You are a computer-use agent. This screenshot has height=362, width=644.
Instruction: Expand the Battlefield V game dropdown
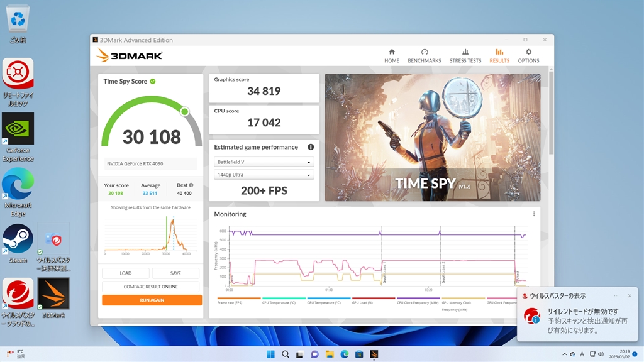(264, 162)
